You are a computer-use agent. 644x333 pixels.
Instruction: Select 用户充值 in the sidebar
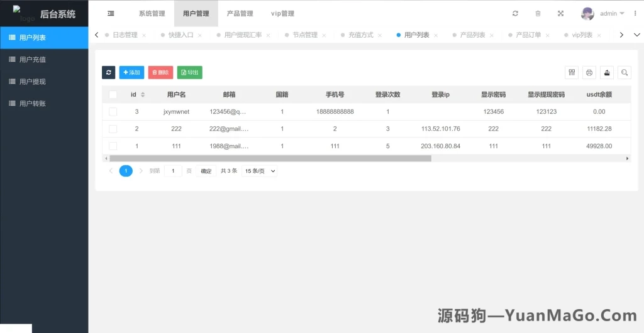pyautogui.click(x=44, y=60)
